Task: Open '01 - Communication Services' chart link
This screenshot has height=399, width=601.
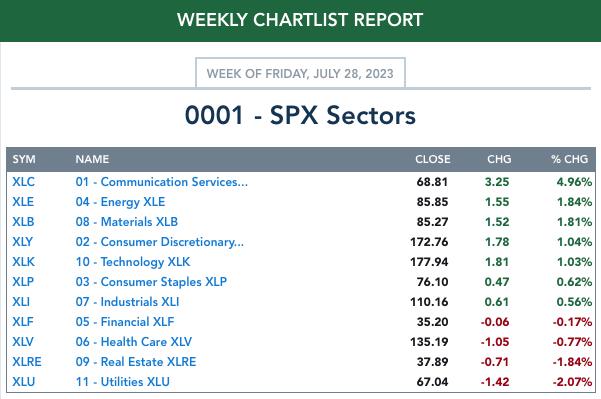Action: pos(162,182)
